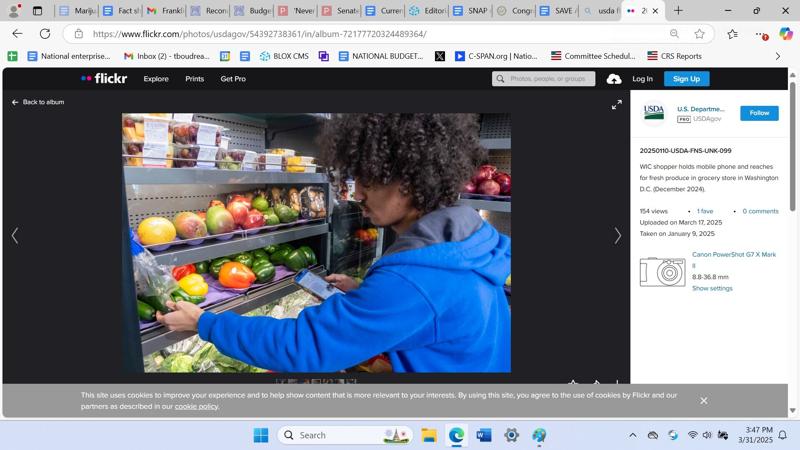Open the Prints menu item

click(x=194, y=79)
